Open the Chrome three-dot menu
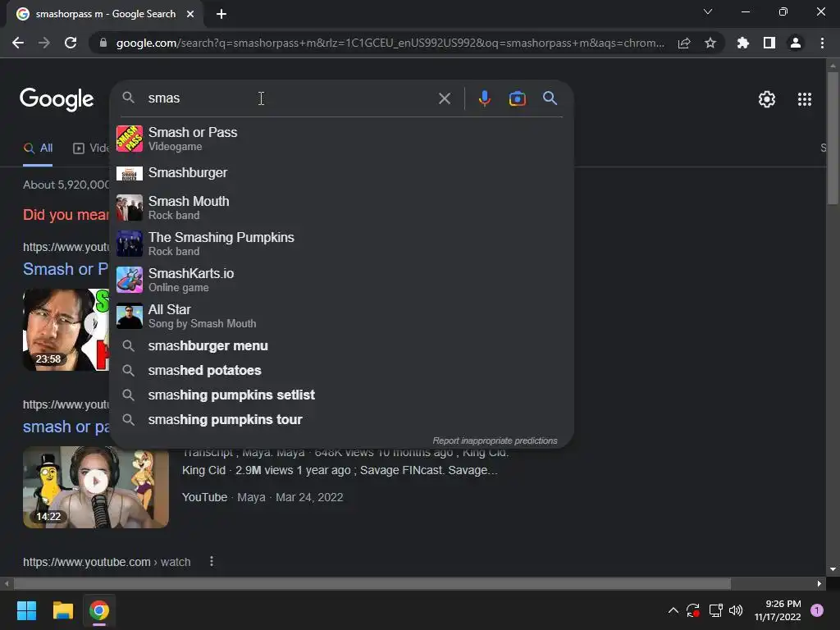Image resolution: width=840 pixels, height=630 pixels. pyautogui.click(x=822, y=43)
